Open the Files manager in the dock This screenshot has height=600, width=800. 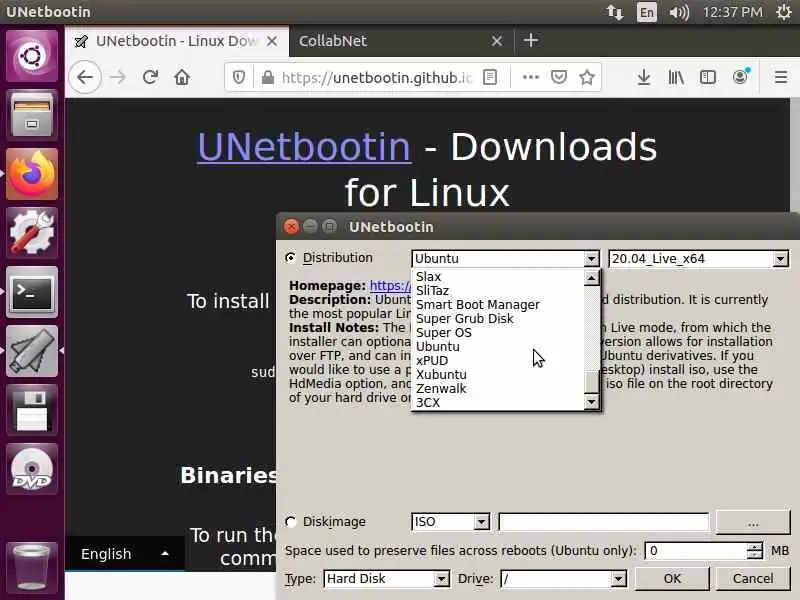point(32,114)
